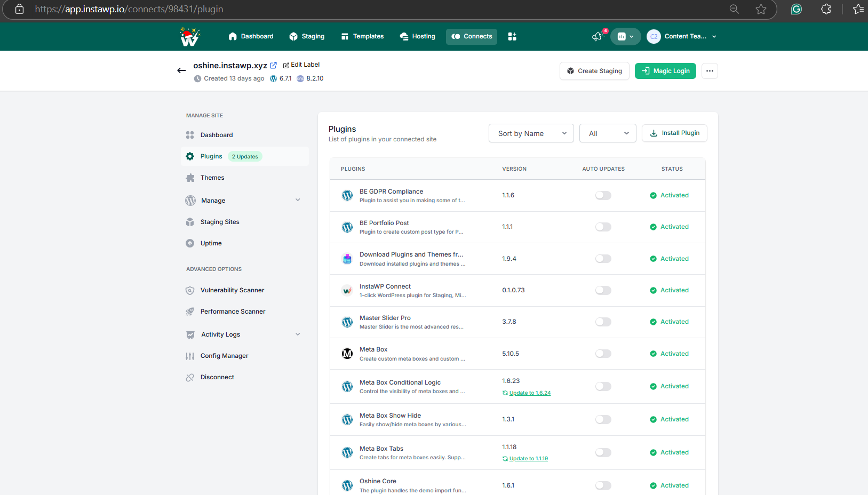Click the Meta Box plugin icon
Viewport: 868px width, 495px height.
(x=347, y=354)
